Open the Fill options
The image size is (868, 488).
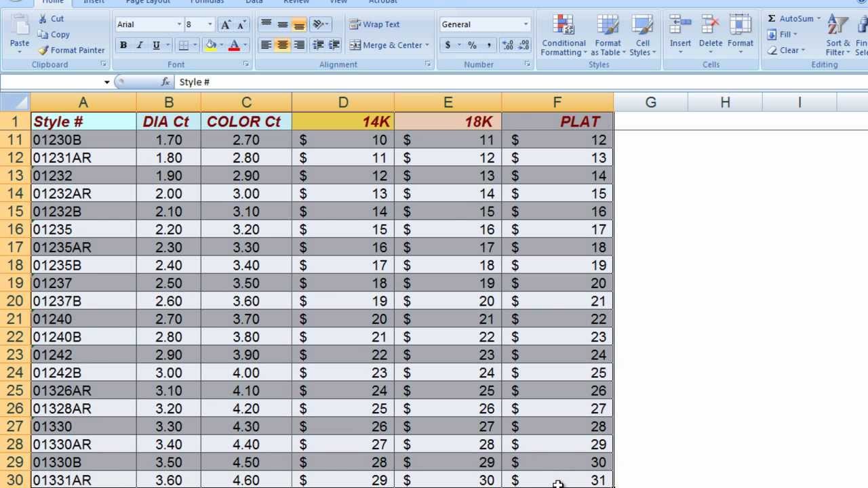tap(782, 35)
